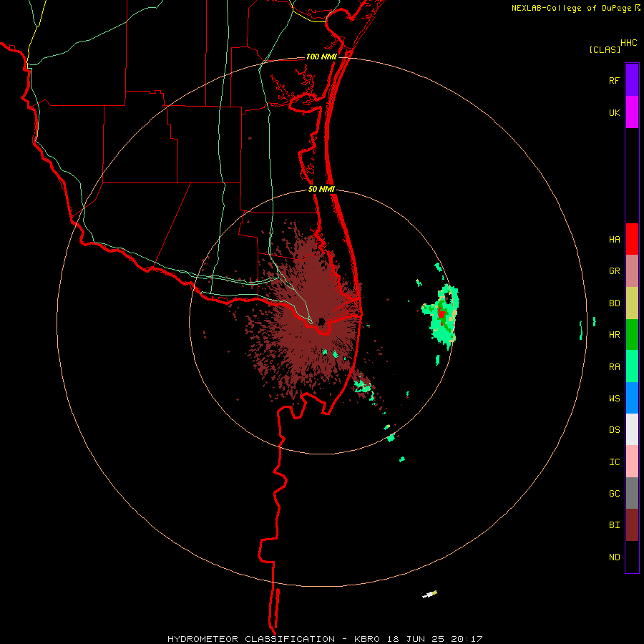Click the BI brown legend swatch

(632, 525)
